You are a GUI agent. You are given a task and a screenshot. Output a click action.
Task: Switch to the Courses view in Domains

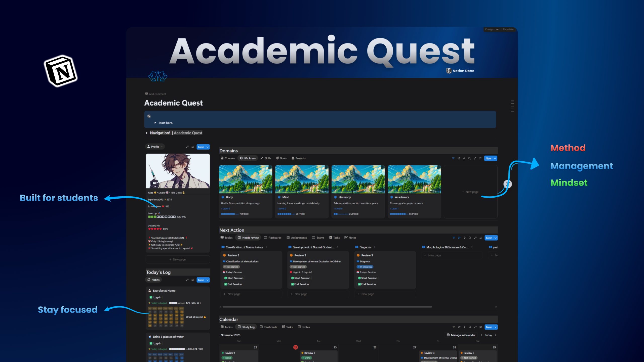[x=228, y=158]
